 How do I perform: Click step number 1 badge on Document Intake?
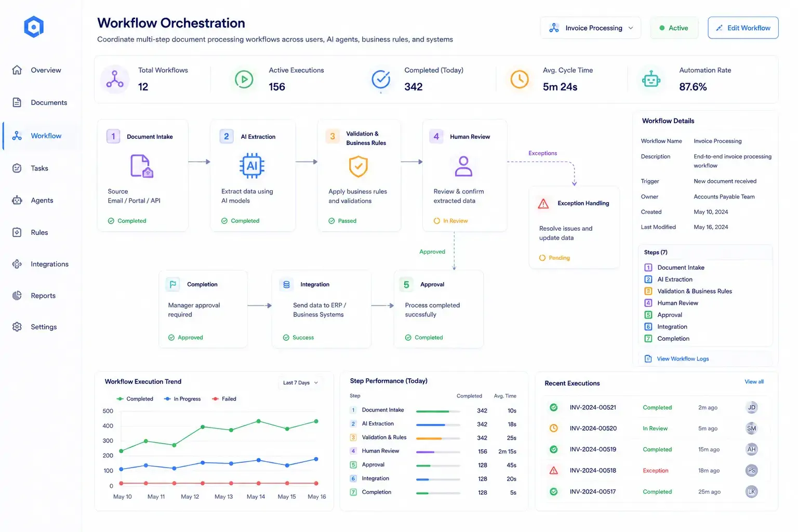[x=113, y=137]
